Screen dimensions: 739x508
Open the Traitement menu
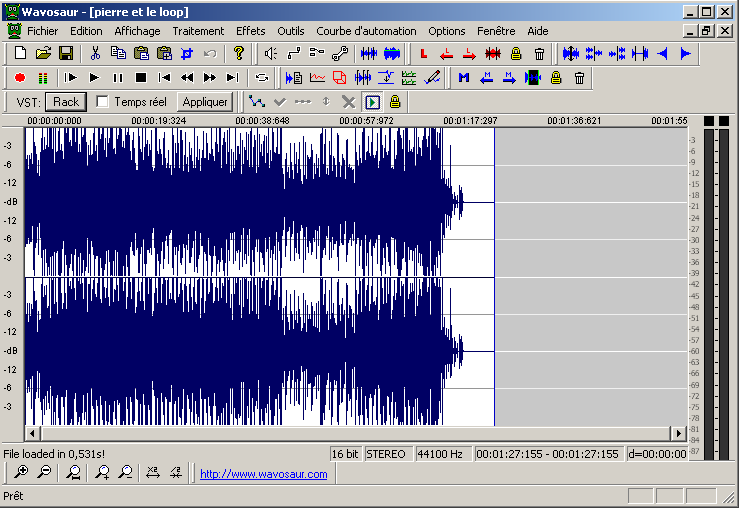click(198, 31)
